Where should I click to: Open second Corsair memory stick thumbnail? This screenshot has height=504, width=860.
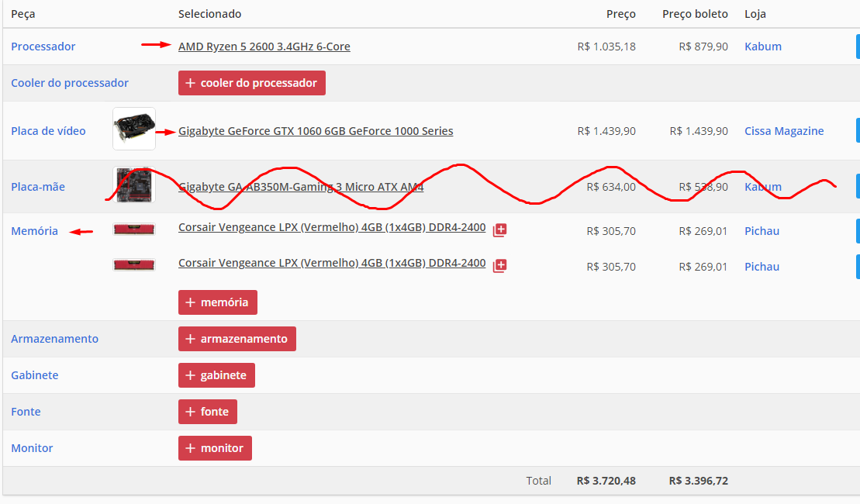click(134, 265)
